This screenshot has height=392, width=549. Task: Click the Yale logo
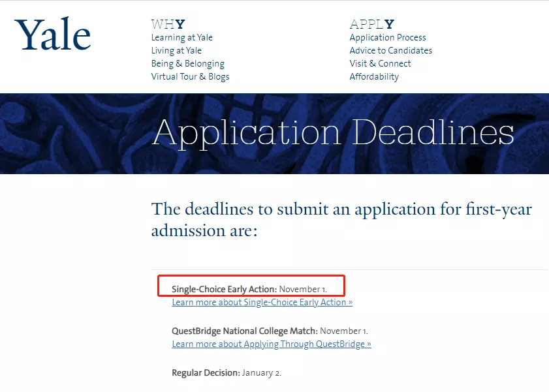click(52, 36)
